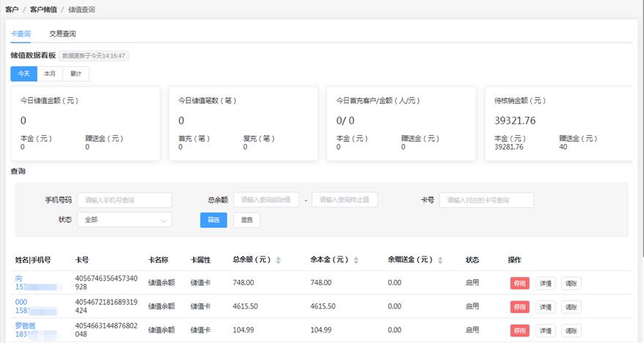This screenshot has width=644, height=343.
Task: Click the 总余额 ending value input
Action: [x=345, y=200]
